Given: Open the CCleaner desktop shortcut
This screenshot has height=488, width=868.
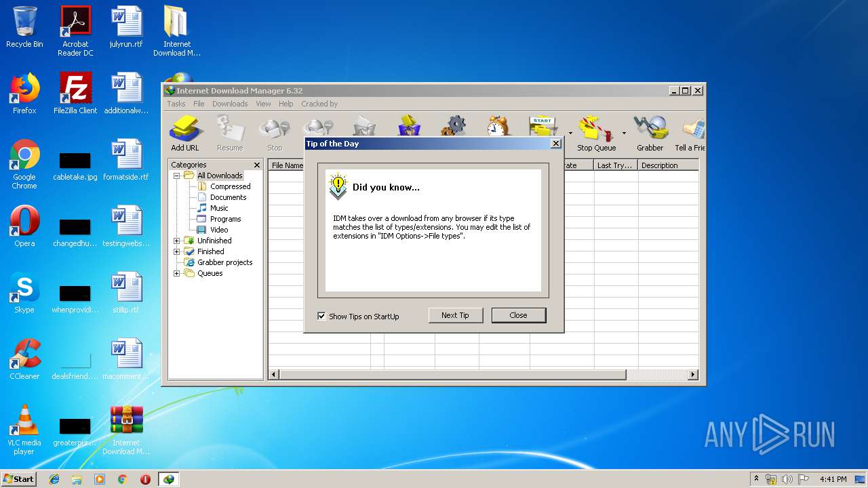Looking at the screenshot, I should click(24, 359).
